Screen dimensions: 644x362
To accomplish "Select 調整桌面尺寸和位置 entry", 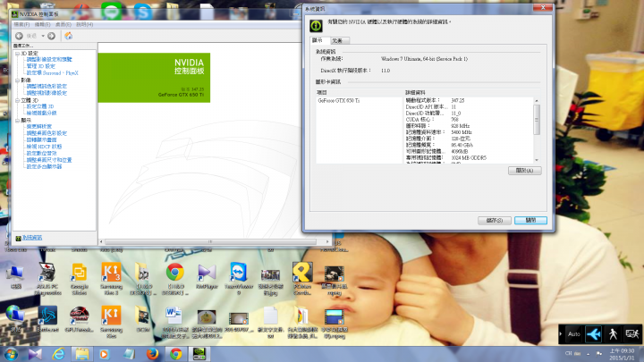I will click(49, 160).
